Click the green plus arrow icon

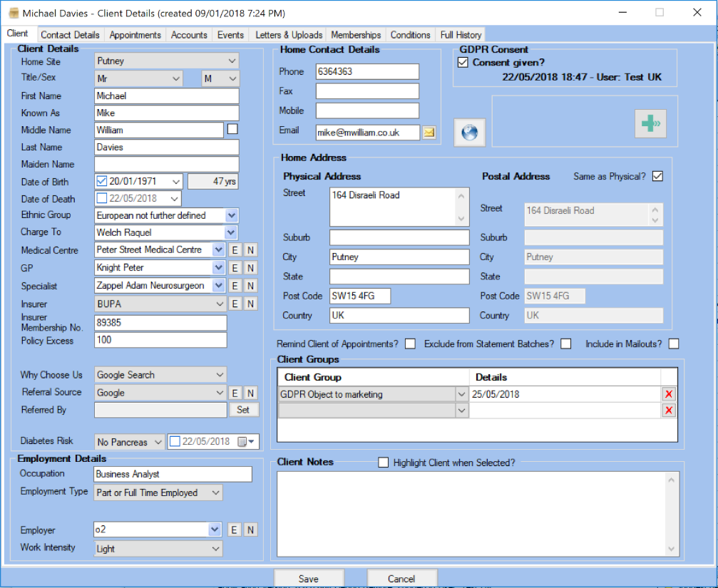[x=650, y=123]
